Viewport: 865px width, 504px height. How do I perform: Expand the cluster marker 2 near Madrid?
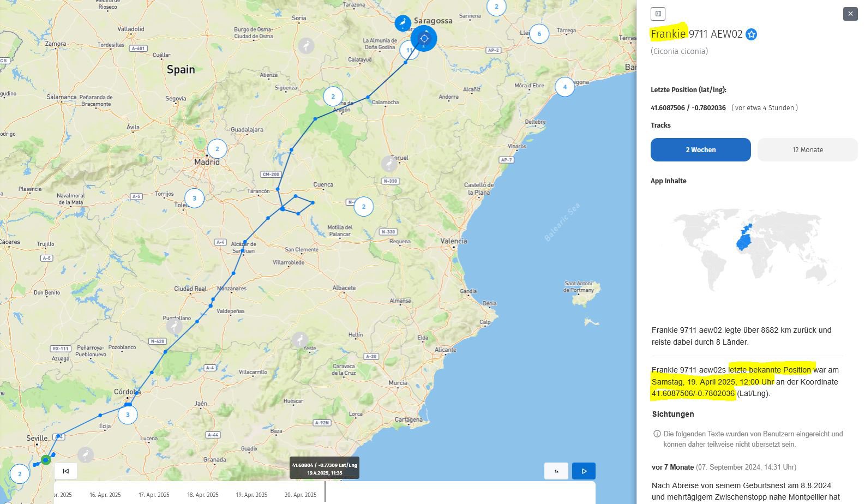tap(217, 148)
